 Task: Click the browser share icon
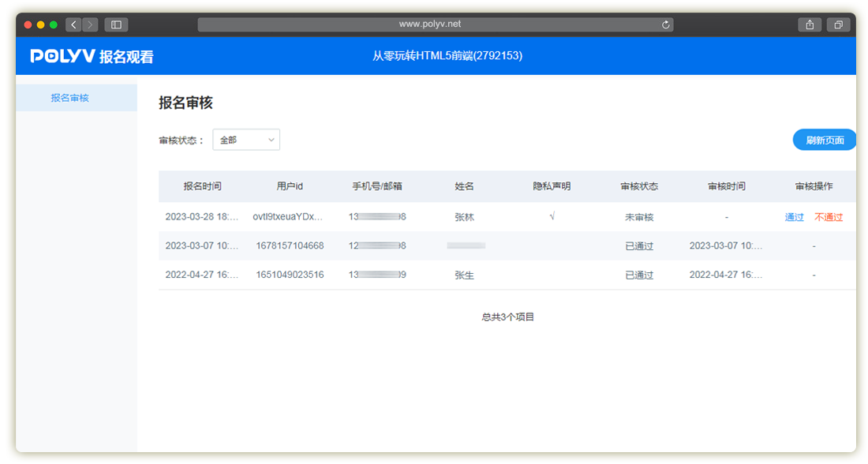(810, 24)
